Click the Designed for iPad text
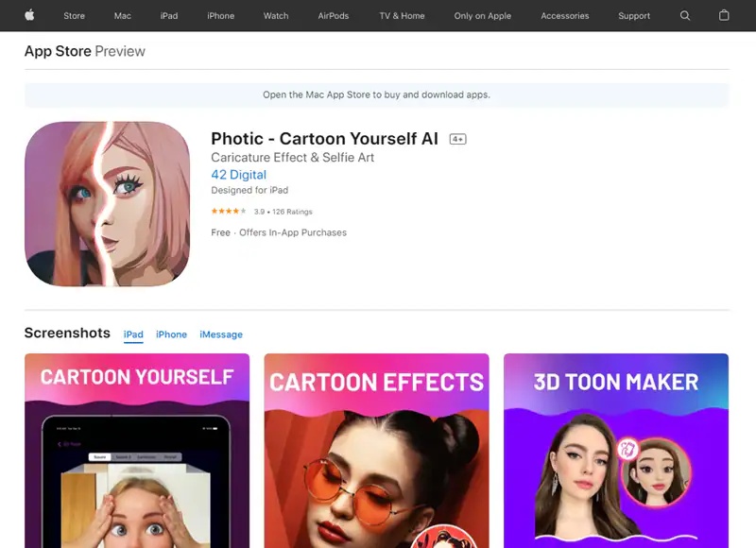This screenshot has height=548, width=756. (x=249, y=190)
